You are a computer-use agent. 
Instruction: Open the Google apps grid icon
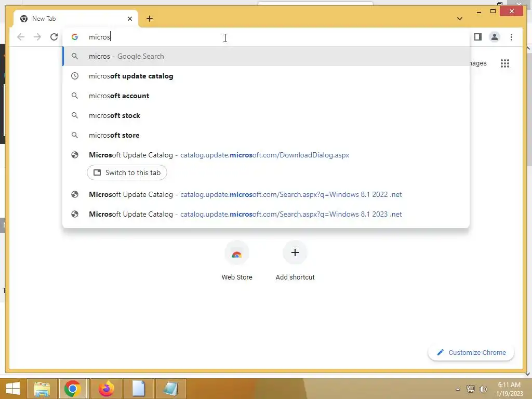click(505, 63)
